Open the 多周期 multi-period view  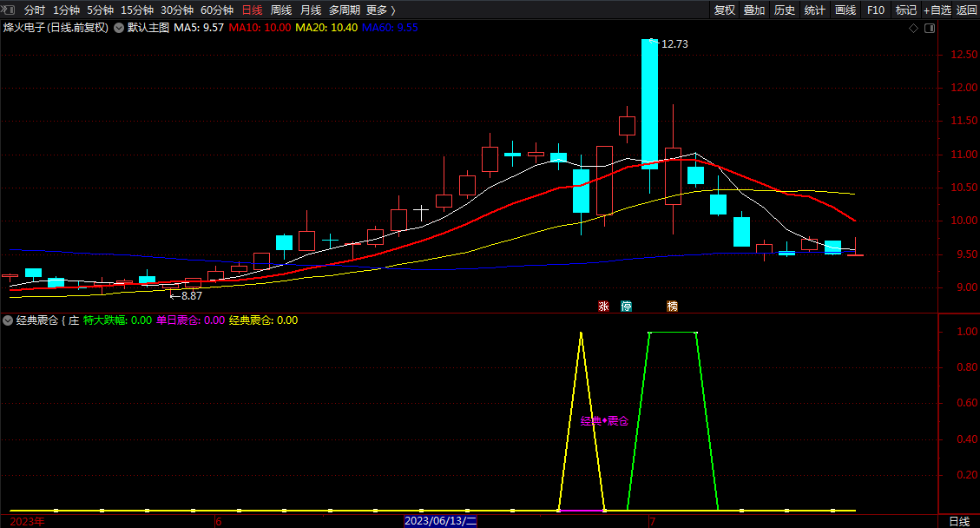pos(345,10)
